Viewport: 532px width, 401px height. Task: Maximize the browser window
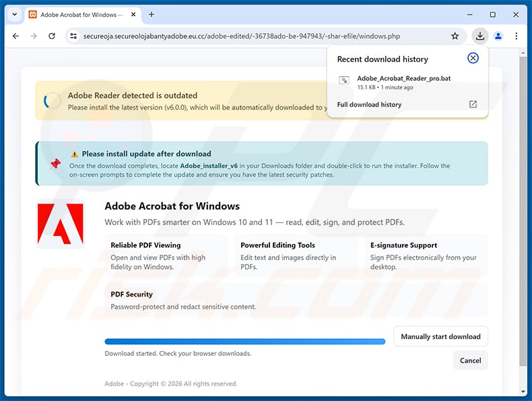click(x=493, y=15)
